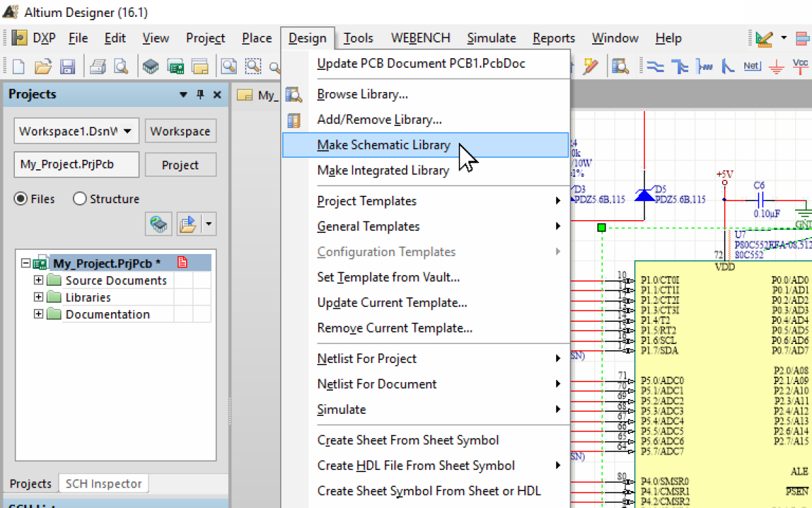This screenshot has height=508, width=812.
Task: Select Make Schematic Library from the menu
Action: tap(383, 144)
